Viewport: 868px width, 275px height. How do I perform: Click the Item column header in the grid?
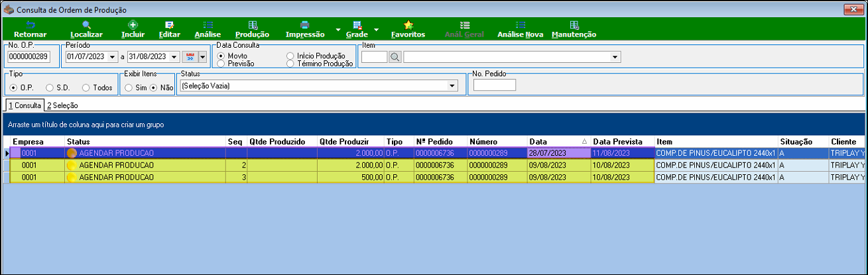[x=716, y=142]
